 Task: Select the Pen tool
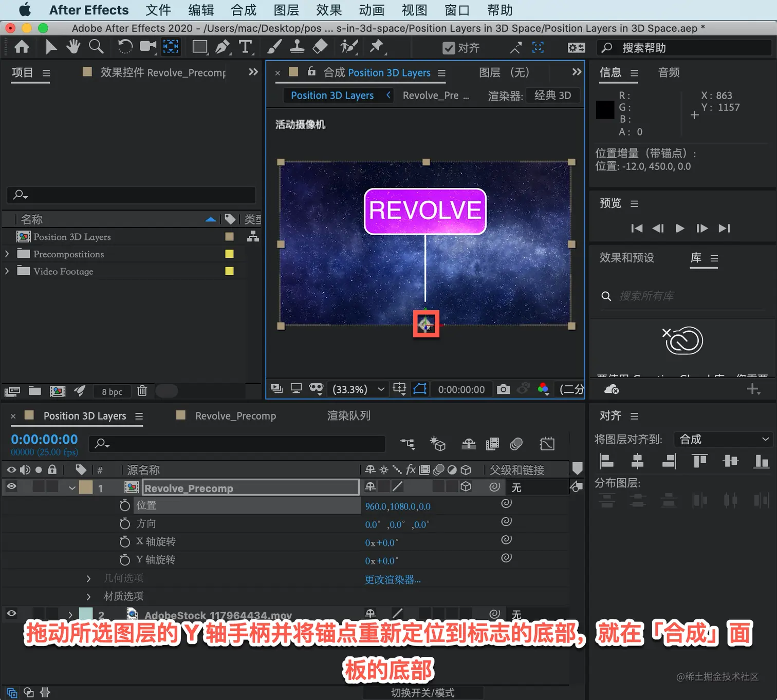coord(223,47)
